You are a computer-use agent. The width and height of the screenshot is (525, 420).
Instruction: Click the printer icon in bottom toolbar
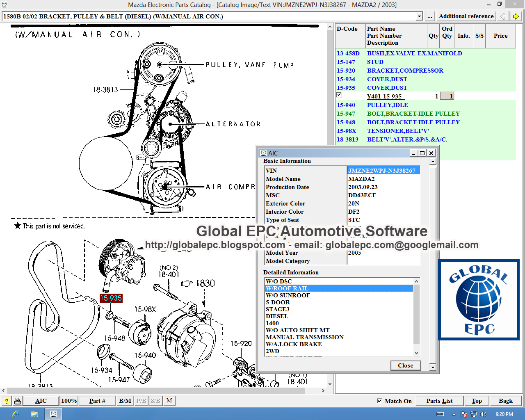(17, 401)
